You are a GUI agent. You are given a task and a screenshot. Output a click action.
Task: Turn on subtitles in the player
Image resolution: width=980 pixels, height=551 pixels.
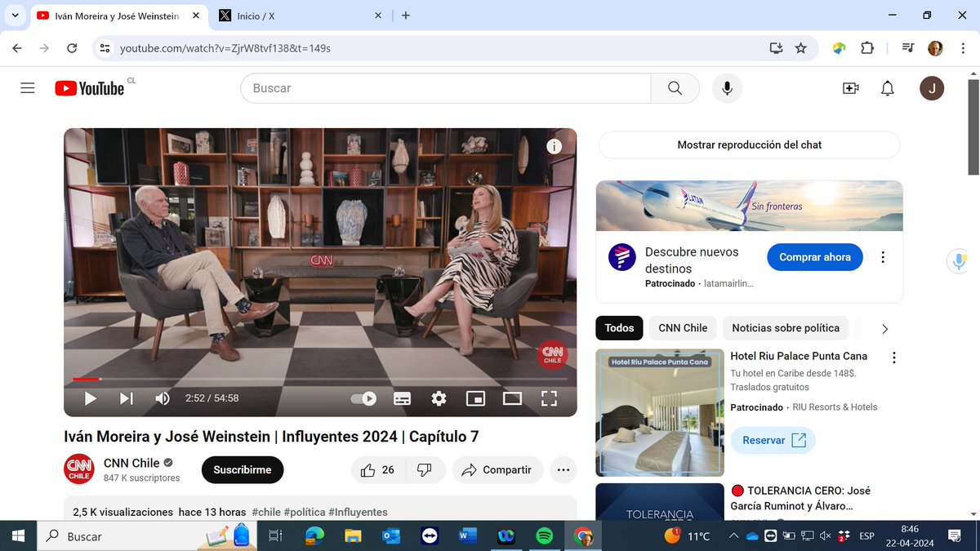pyautogui.click(x=402, y=398)
